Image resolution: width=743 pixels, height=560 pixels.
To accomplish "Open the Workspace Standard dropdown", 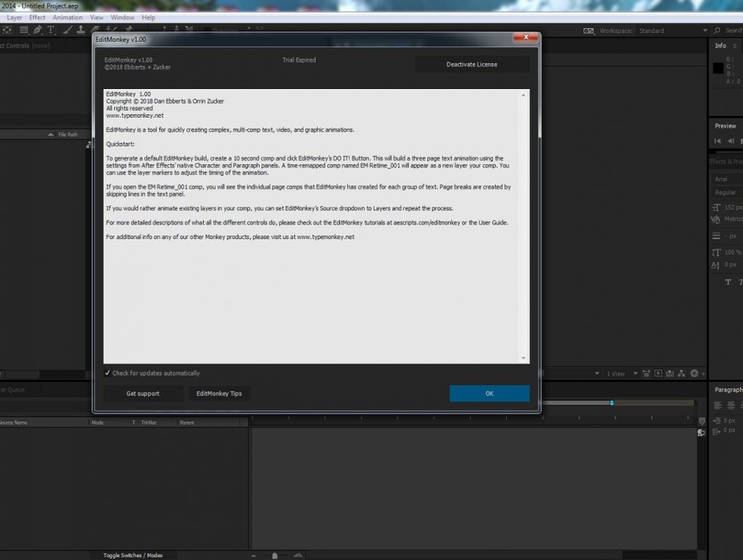I will [673, 31].
